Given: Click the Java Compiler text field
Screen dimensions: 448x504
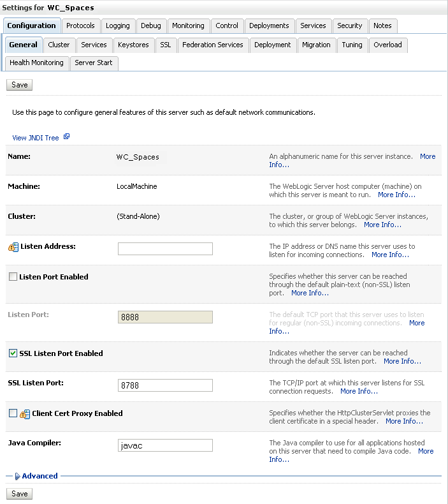Looking at the screenshot, I should 165,445.
